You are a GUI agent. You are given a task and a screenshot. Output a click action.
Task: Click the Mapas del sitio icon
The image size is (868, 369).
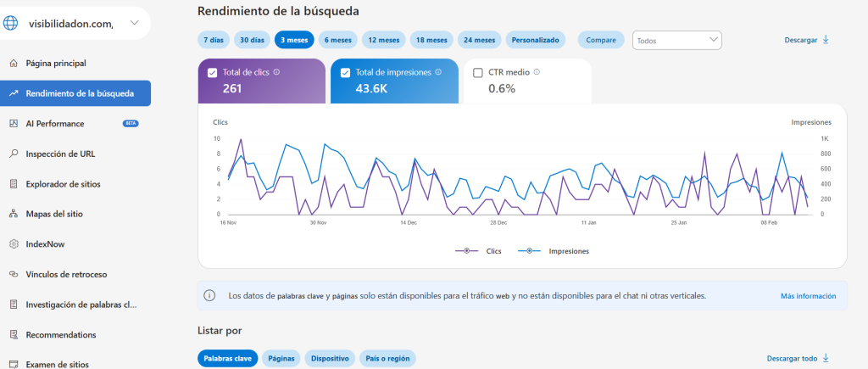(x=14, y=214)
